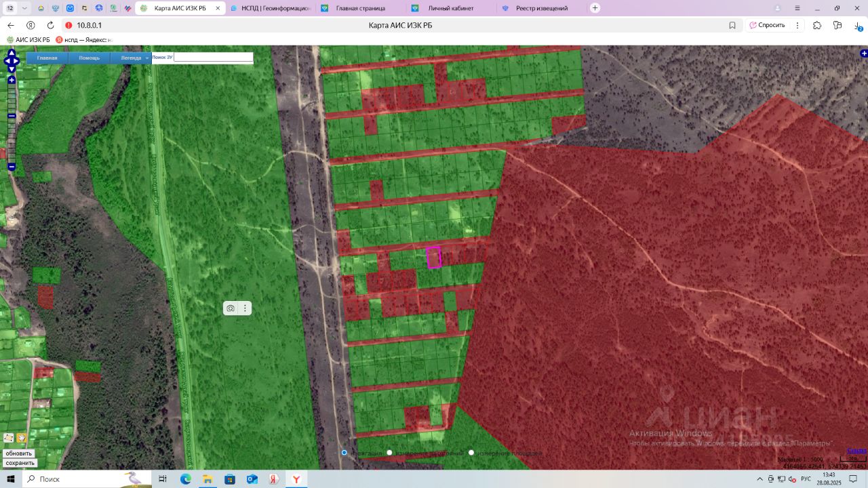This screenshot has height=488, width=868.
Task: Click inside the Поиск ЗУ search field
Action: [x=213, y=58]
